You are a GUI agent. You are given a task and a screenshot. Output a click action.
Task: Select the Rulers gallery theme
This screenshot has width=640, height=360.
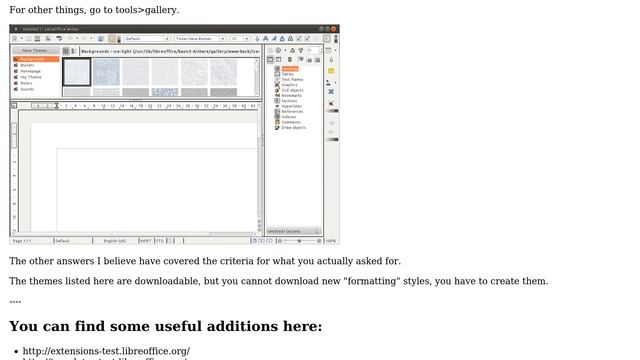click(27, 83)
